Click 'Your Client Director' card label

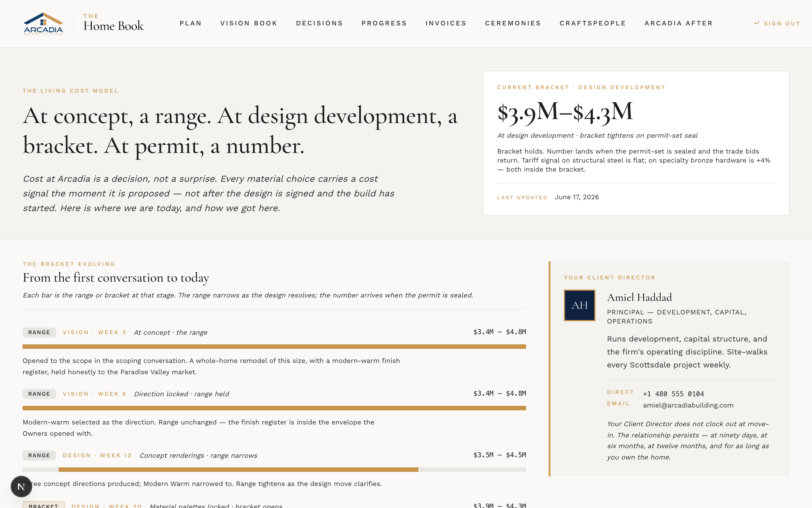click(x=609, y=277)
